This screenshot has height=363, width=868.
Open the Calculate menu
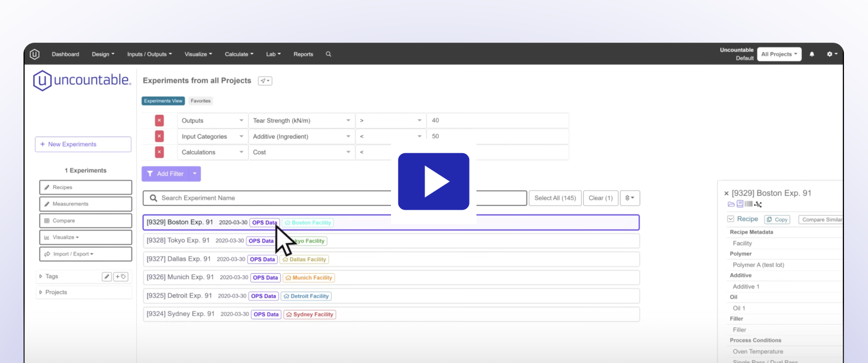point(239,54)
